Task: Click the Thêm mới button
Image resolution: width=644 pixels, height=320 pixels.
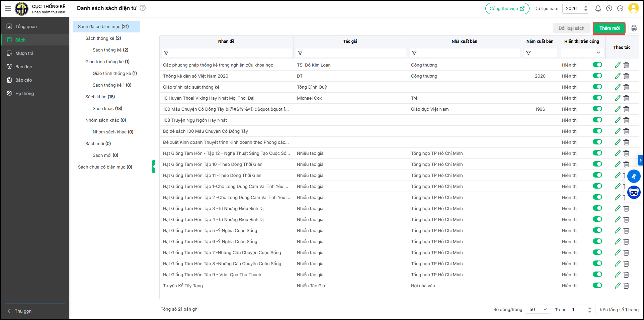Action: coord(609,28)
